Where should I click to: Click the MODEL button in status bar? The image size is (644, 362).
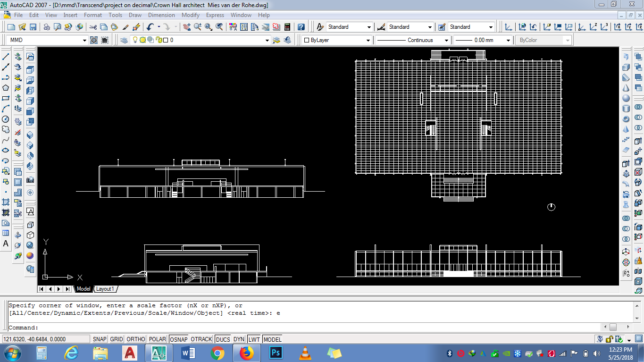coord(272,339)
